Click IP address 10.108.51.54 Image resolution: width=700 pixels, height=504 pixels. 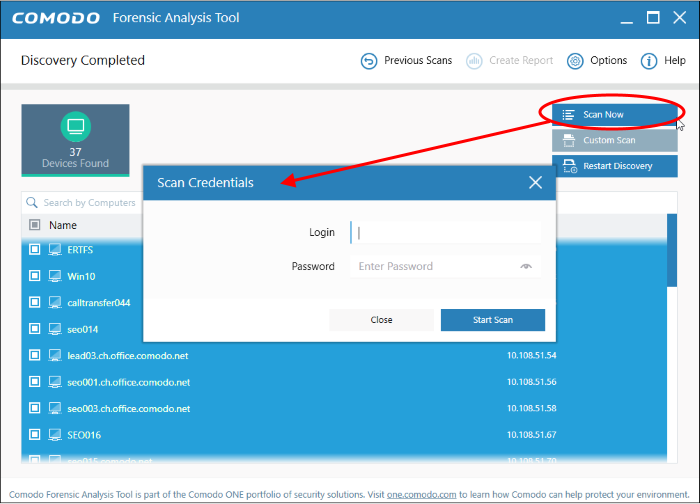point(531,355)
